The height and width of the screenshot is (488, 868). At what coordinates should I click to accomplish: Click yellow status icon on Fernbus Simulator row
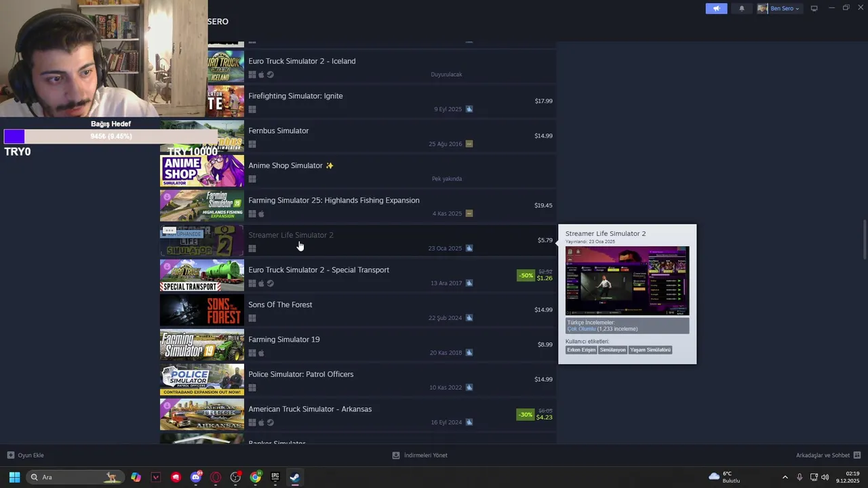point(469,144)
